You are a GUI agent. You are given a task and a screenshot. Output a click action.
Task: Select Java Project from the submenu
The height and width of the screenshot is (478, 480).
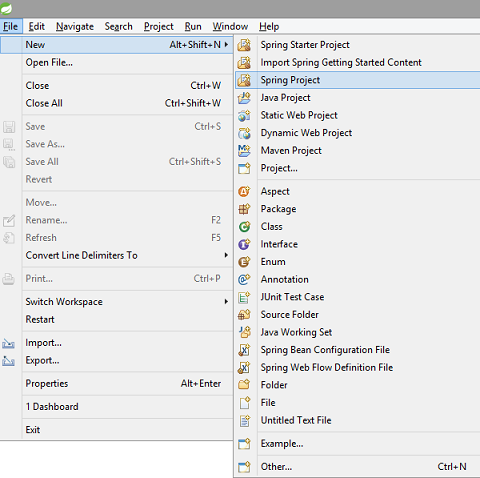(358, 98)
